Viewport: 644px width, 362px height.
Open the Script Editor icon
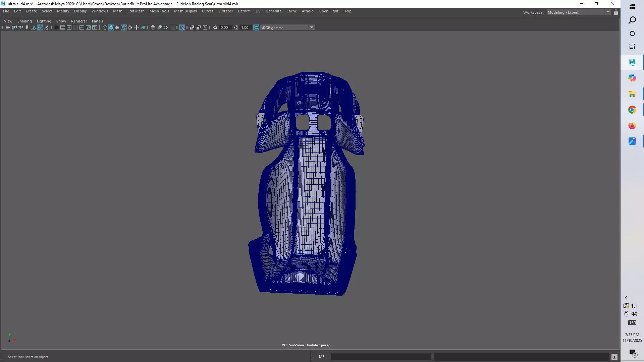(x=614, y=357)
